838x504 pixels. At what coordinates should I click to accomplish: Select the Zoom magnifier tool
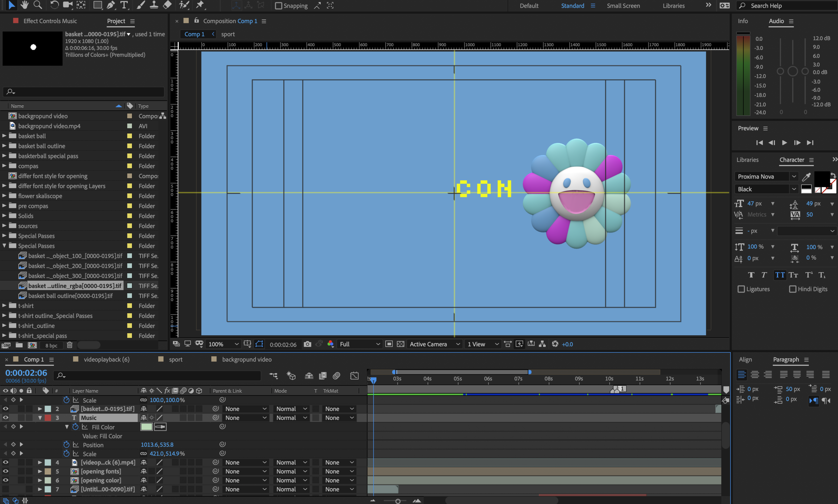point(38,5)
